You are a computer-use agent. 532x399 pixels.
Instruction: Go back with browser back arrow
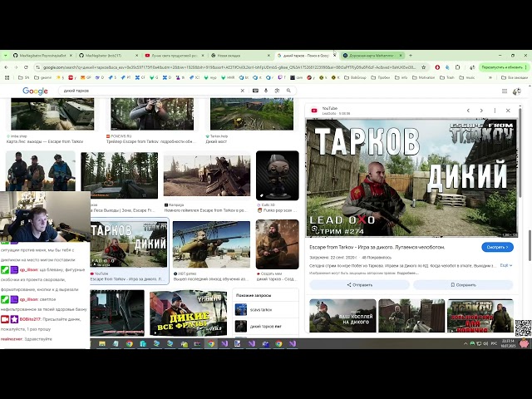(6, 67)
